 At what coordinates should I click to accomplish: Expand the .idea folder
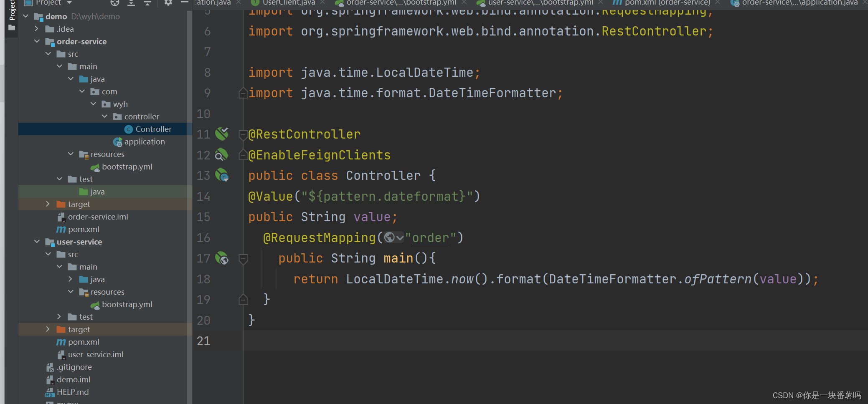coord(37,29)
